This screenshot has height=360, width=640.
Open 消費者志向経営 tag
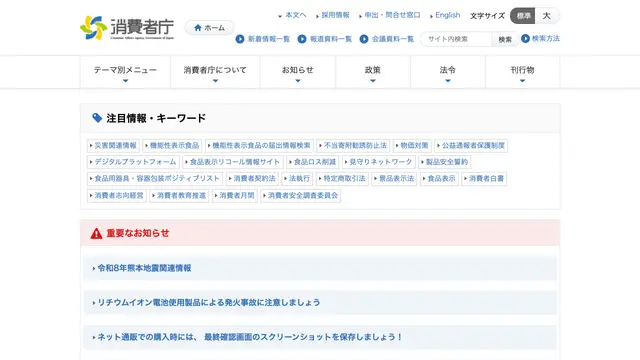coord(117,196)
